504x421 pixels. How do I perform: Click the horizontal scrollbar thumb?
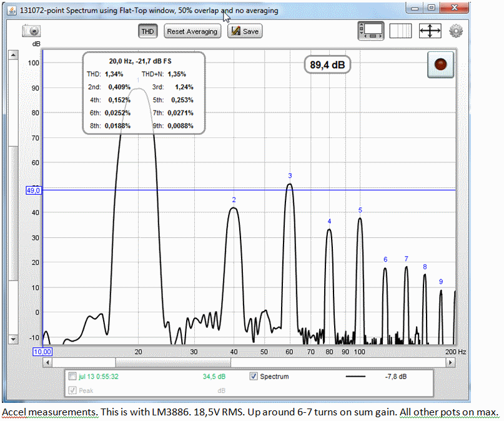click(173, 362)
